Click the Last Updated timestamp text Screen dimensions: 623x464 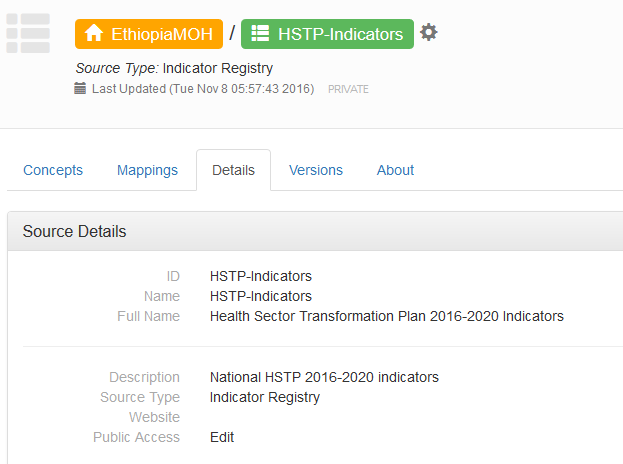(x=203, y=89)
